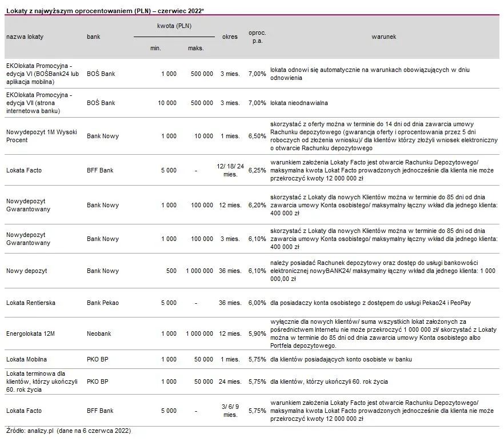Click condition 'dla posiadaczy konta osobistego' Pekao24
Image resolution: width=504 pixels, height=442 pixels.
(x=370, y=303)
